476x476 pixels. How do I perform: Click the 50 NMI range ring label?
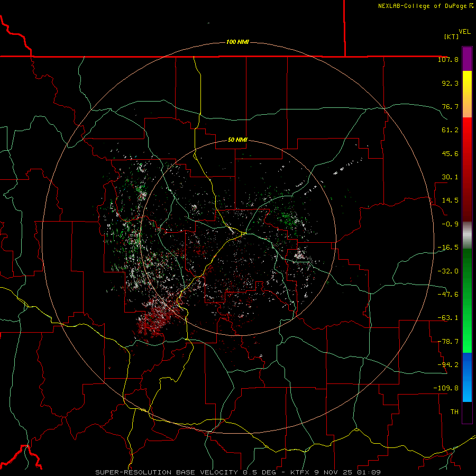(x=237, y=140)
